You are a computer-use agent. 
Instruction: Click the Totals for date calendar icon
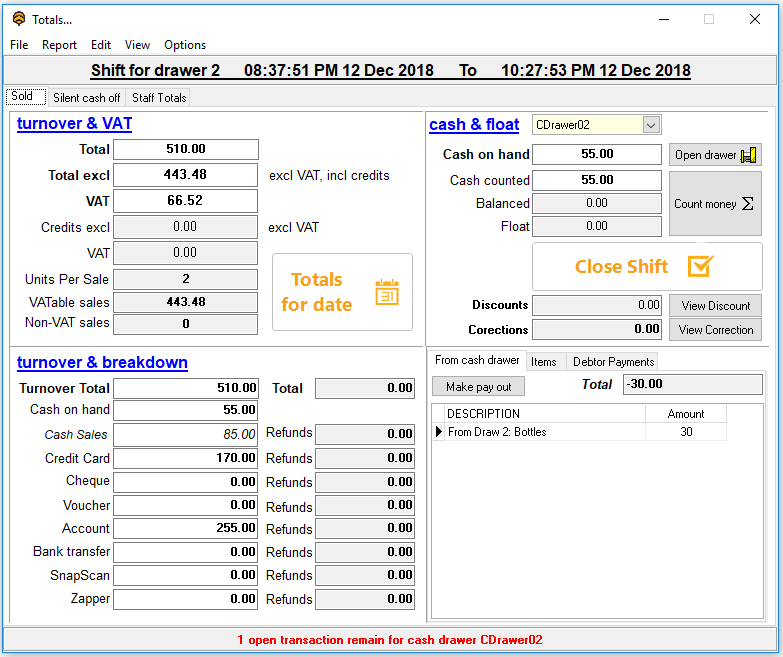(x=387, y=292)
